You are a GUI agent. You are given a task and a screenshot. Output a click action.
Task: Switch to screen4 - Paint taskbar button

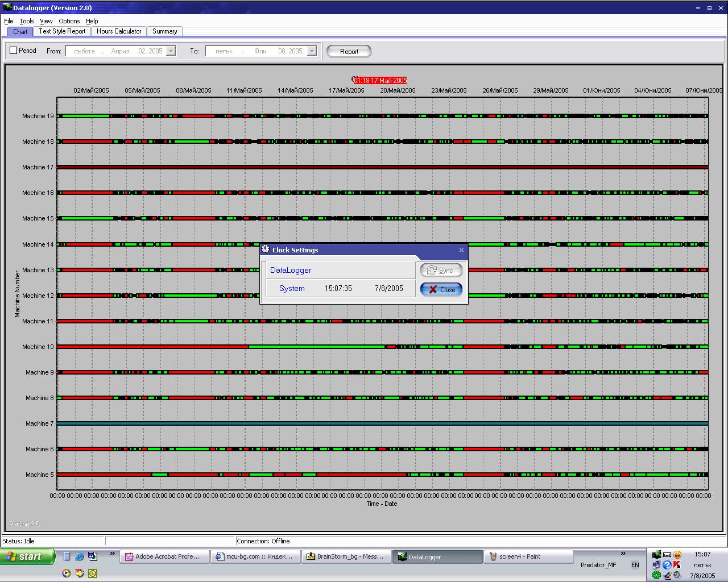pos(528,556)
